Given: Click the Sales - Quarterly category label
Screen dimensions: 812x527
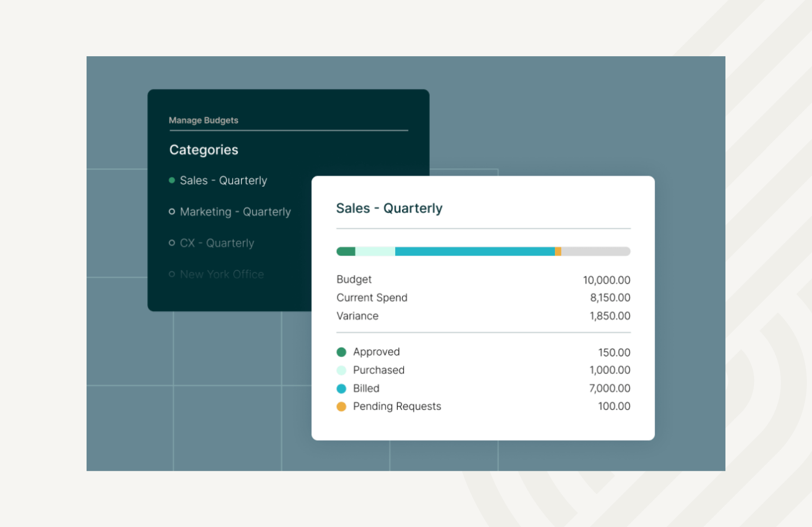Looking at the screenshot, I should (x=223, y=180).
